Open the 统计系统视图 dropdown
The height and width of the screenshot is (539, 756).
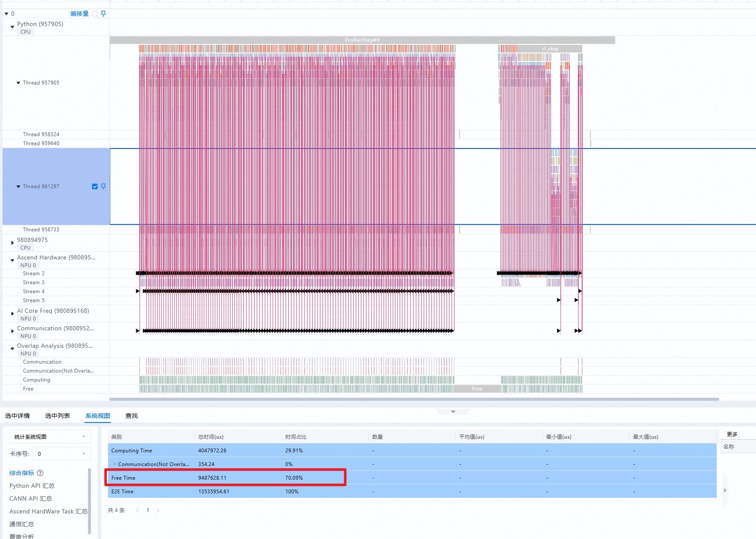pyautogui.click(x=50, y=437)
